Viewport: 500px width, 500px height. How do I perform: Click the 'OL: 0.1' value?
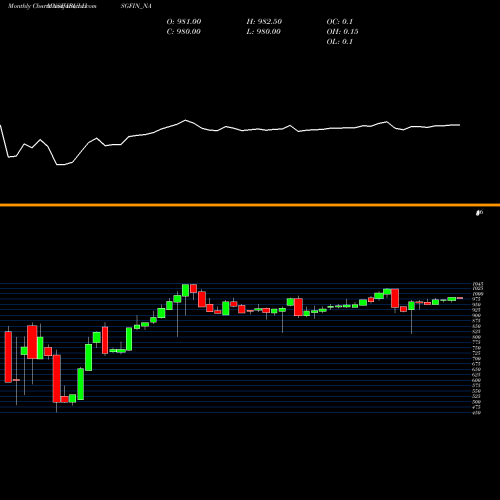point(339,41)
